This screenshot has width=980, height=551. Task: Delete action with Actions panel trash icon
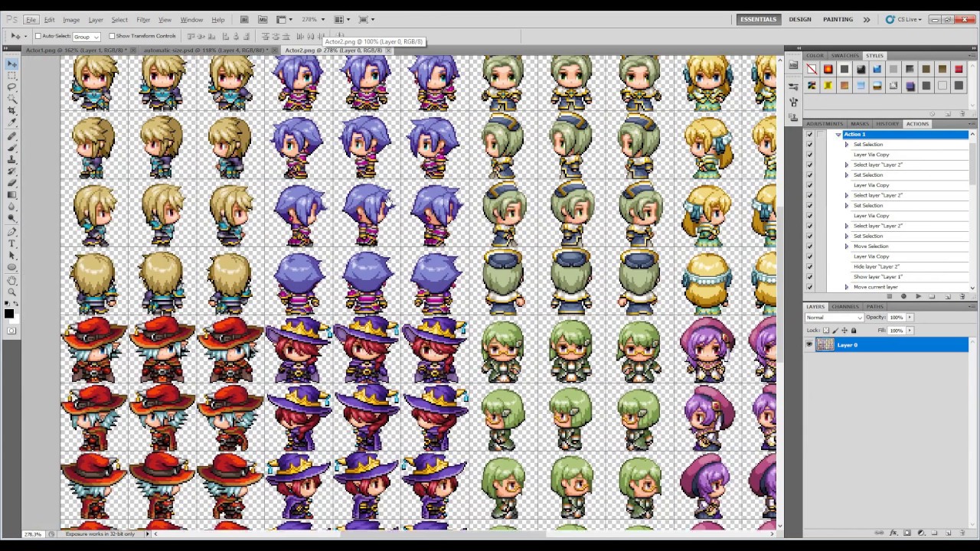pos(962,296)
